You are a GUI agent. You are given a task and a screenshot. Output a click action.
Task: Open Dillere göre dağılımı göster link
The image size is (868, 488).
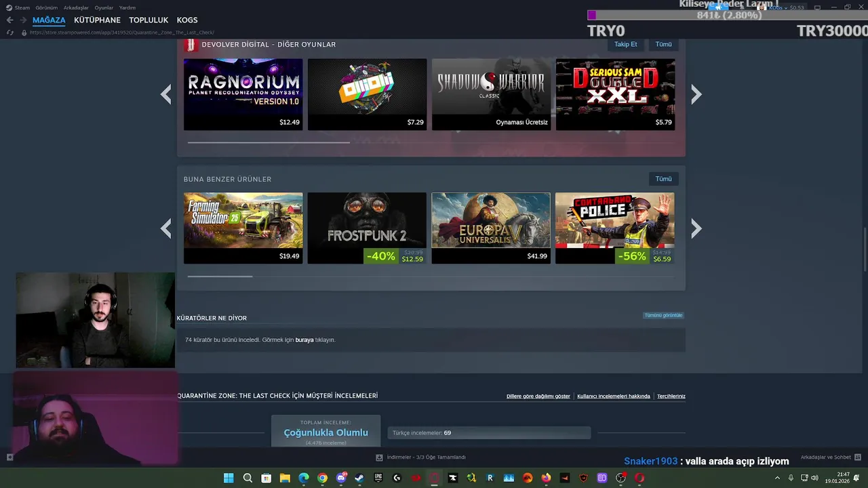point(538,396)
